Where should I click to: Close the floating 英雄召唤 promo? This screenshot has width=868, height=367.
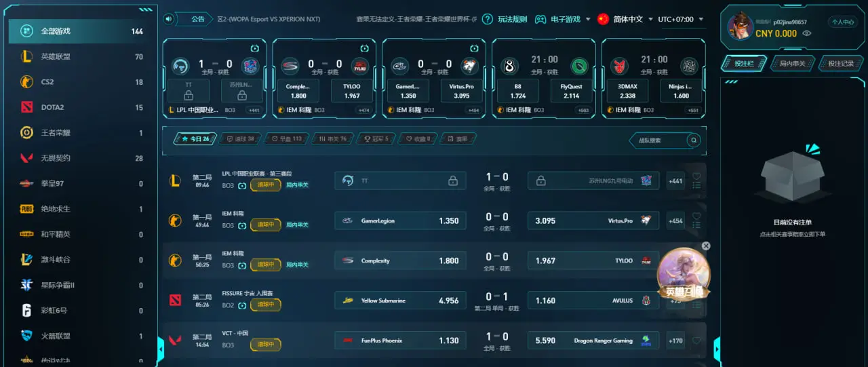click(x=706, y=246)
